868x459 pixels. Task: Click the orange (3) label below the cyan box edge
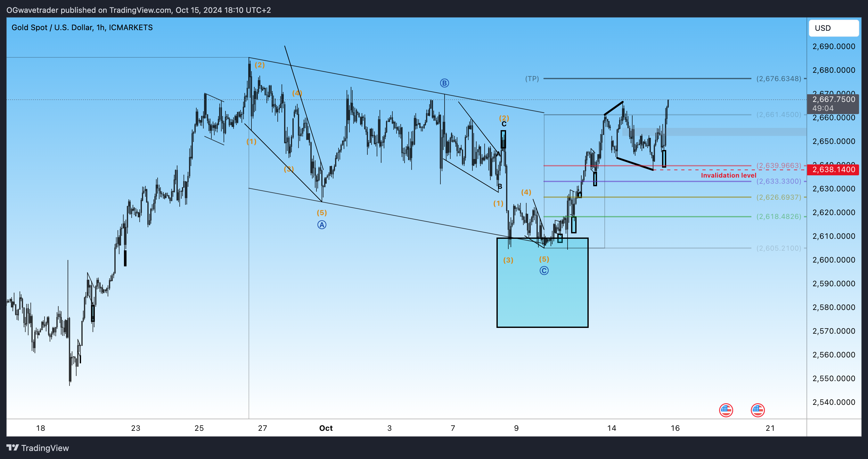click(x=508, y=260)
